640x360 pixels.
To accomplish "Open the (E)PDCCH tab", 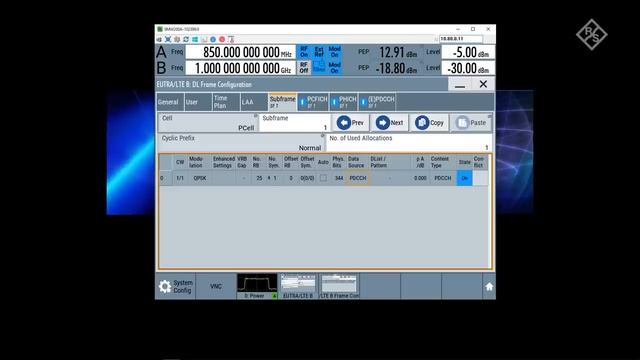I will pos(377,102).
